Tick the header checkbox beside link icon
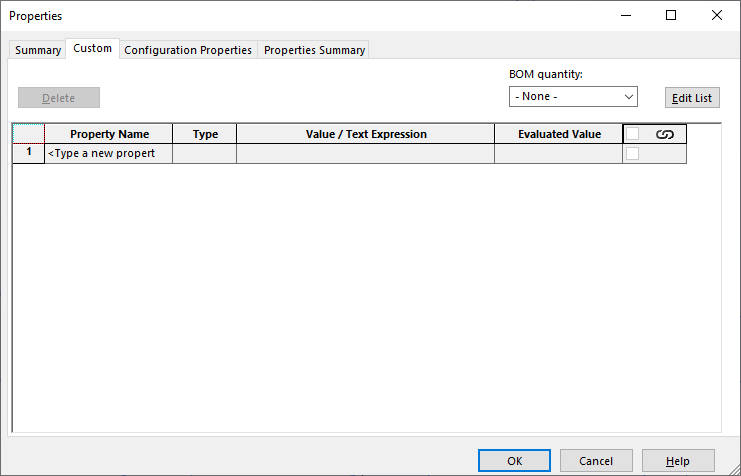 [x=632, y=134]
